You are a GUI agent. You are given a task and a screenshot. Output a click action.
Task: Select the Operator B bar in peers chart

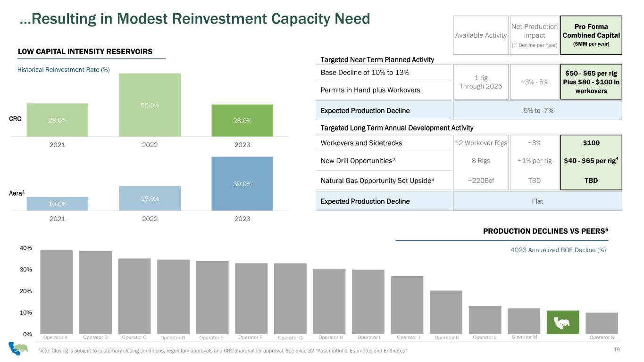(x=96, y=293)
